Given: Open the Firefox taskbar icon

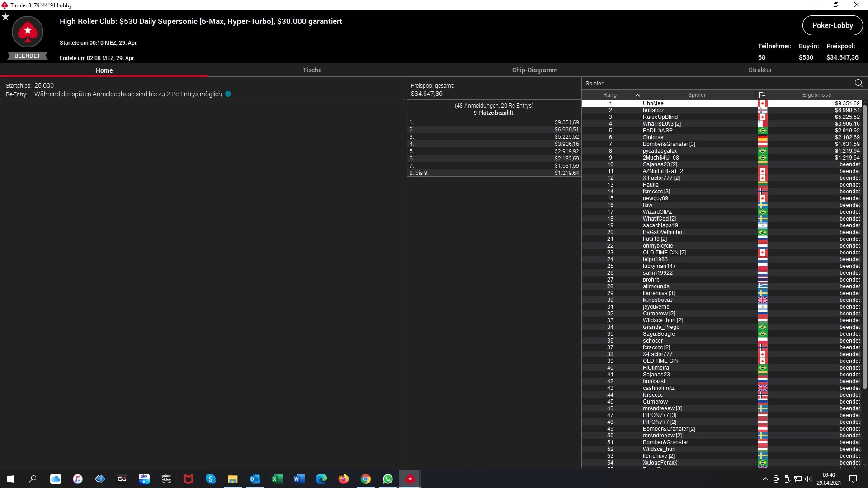Looking at the screenshot, I should (343, 479).
